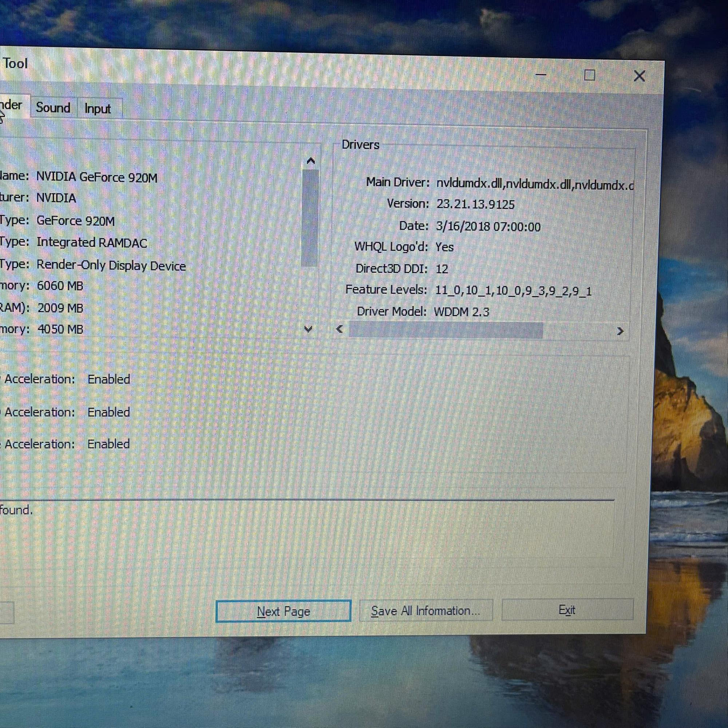Maximize the diagnostic tool window
Viewport: 728px width, 728px height.
click(x=589, y=75)
